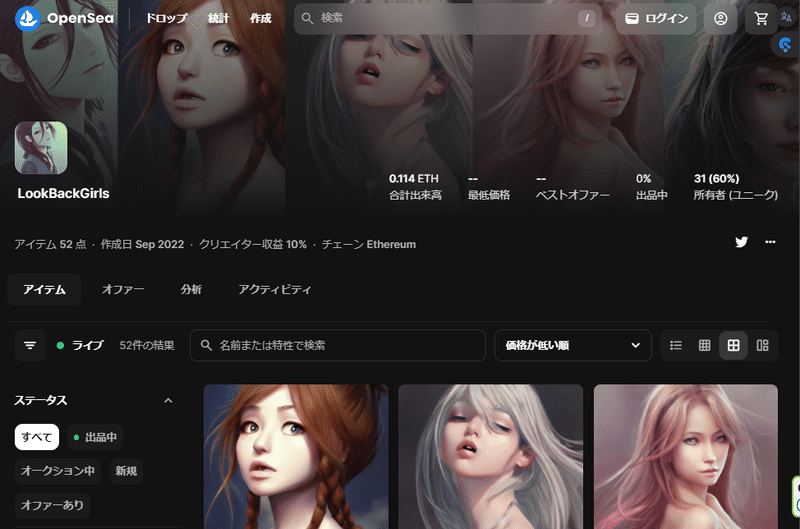Open the red braided-hair girl NFT
The height and width of the screenshot is (529, 800).
[x=296, y=457]
